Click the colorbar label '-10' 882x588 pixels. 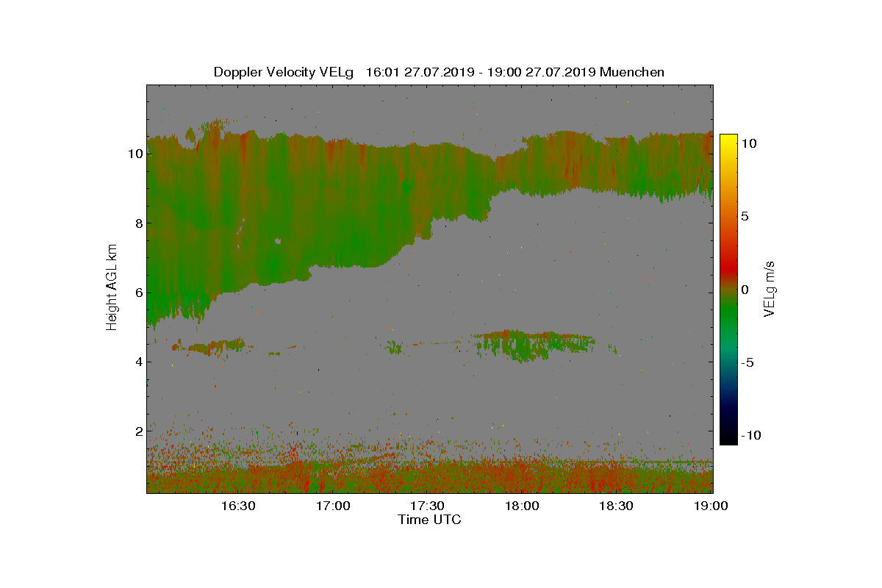(750, 435)
